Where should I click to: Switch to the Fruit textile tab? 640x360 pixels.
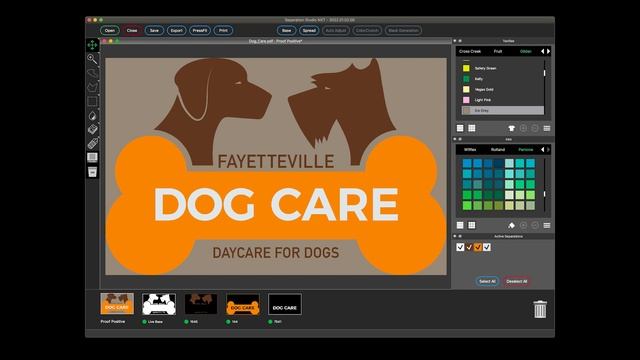click(498, 51)
